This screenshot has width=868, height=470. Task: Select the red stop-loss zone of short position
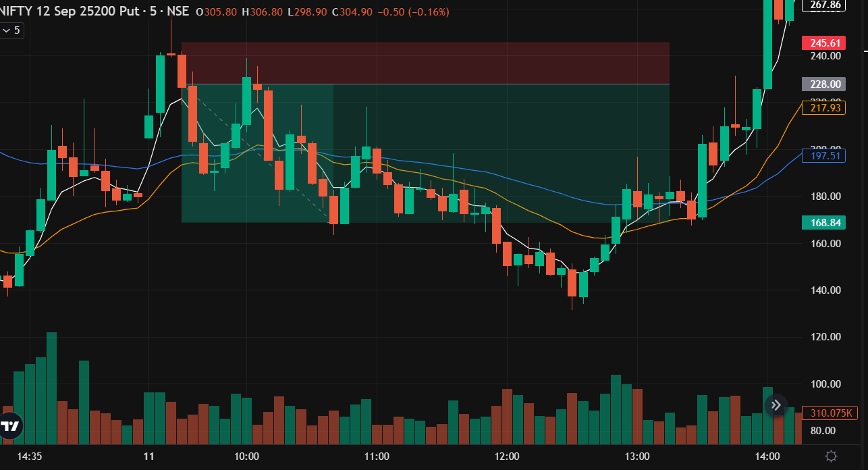425,63
